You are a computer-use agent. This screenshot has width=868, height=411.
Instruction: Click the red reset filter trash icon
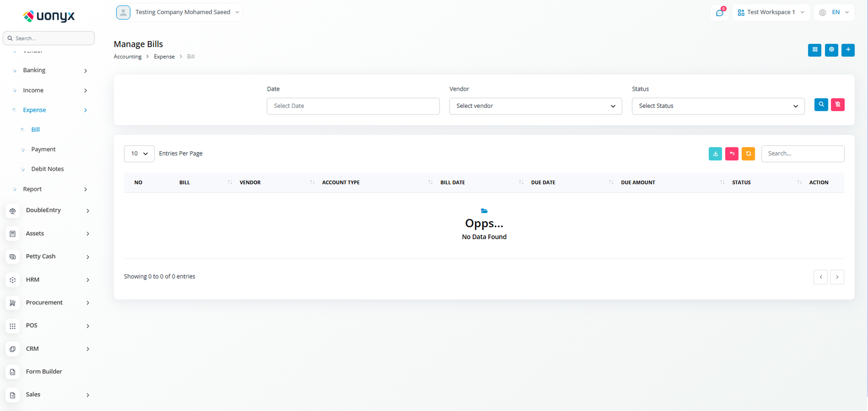[x=838, y=105]
